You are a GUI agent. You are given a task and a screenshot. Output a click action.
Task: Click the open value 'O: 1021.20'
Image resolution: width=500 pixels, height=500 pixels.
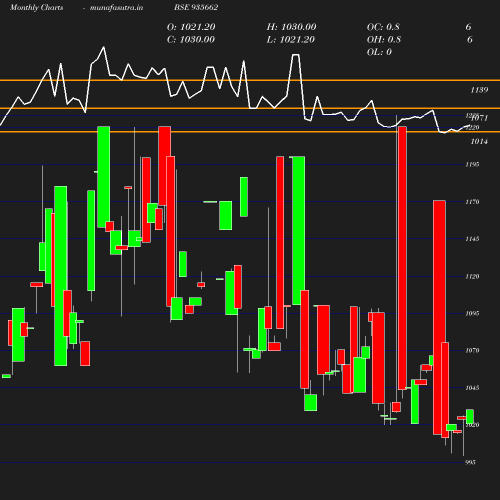pos(191,27)
